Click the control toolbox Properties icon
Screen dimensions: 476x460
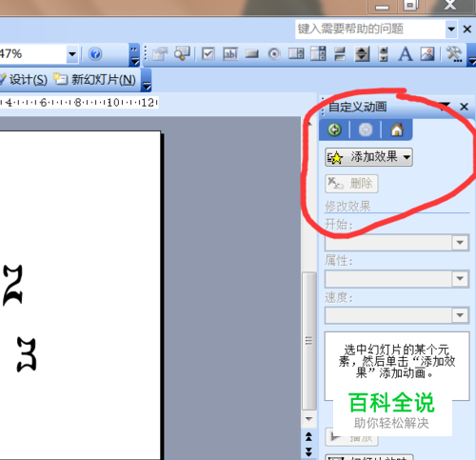pos(160,54)
